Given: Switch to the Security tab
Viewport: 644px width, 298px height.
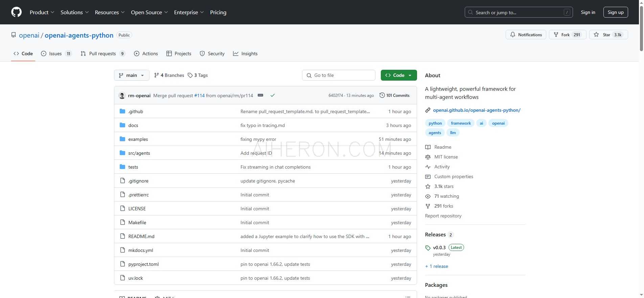Looking at the screenshot, I should [212, 54].
